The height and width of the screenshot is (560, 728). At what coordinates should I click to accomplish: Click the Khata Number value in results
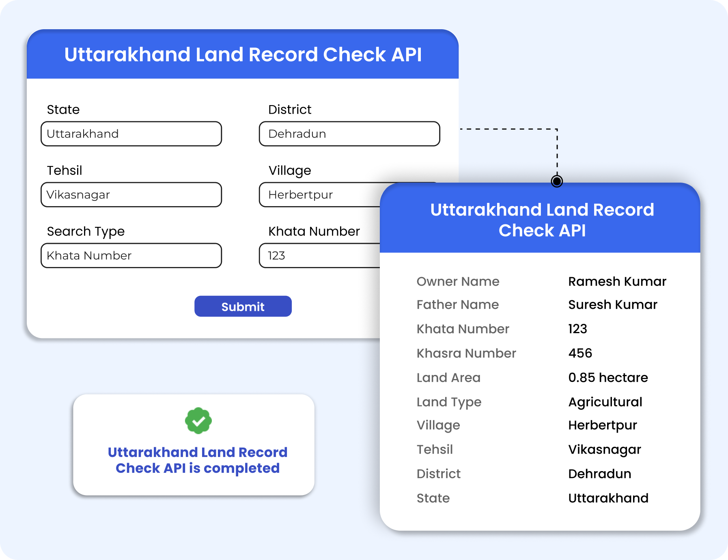tap(577, 329)
